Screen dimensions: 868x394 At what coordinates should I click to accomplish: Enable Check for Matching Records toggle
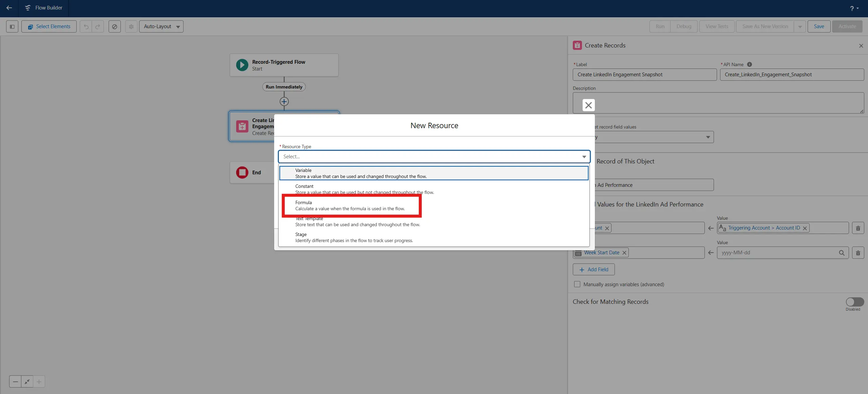tap(854, 301)
